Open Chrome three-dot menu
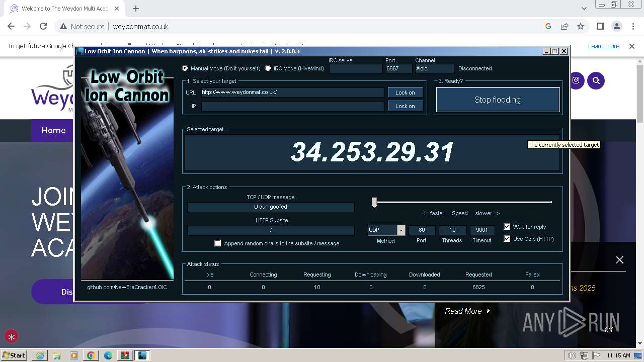Viewport: 644px width, 362px height. pos(632,27)
